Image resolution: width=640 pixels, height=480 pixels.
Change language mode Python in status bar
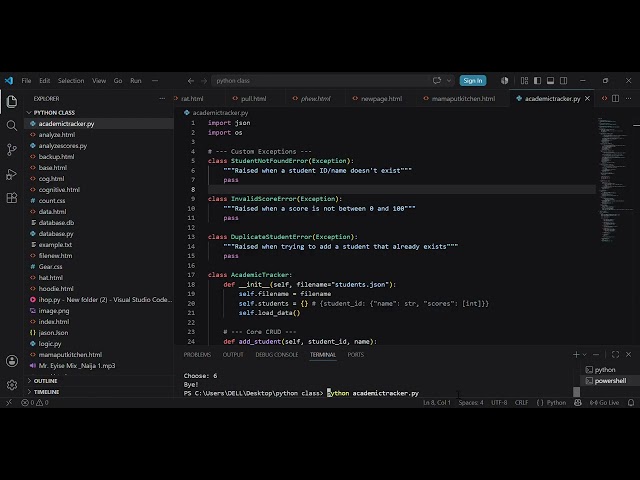[x=556, y=402]
